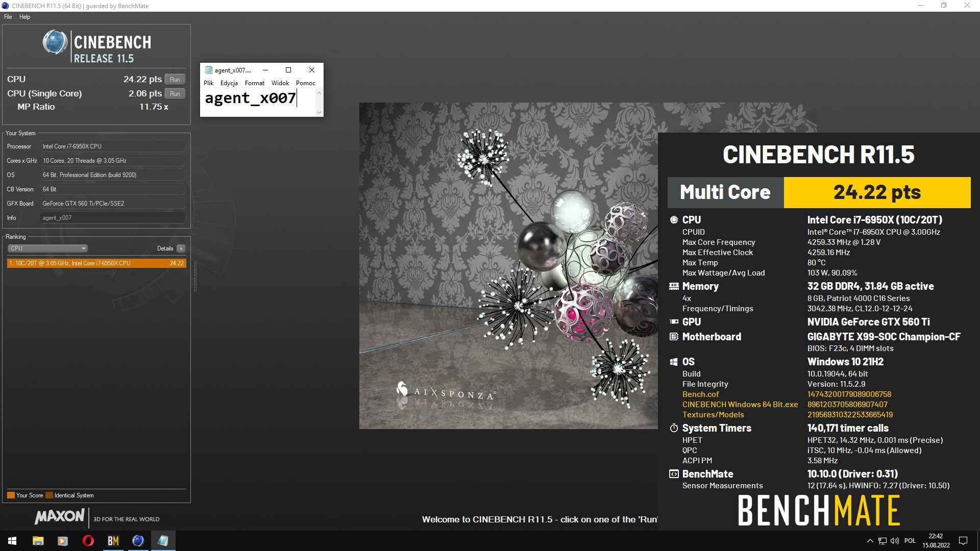Click the BenchMate CPU chip icon
980x551 pixels.
click(674, 220)
